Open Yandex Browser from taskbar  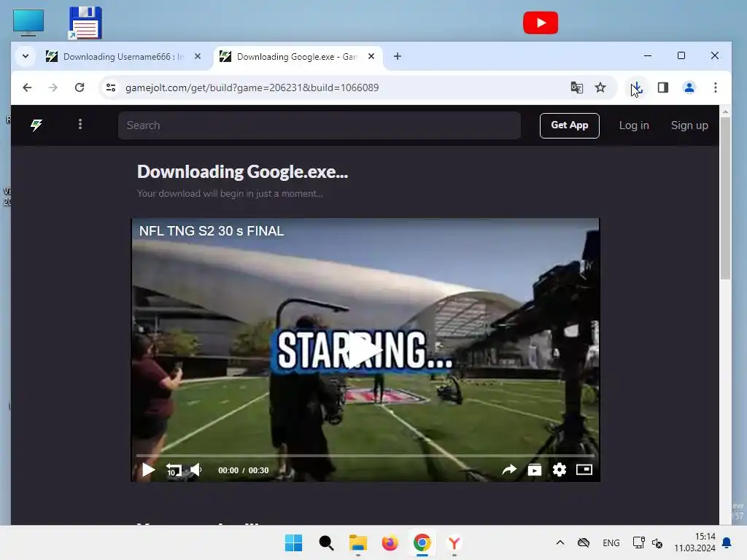coord(454,542)
